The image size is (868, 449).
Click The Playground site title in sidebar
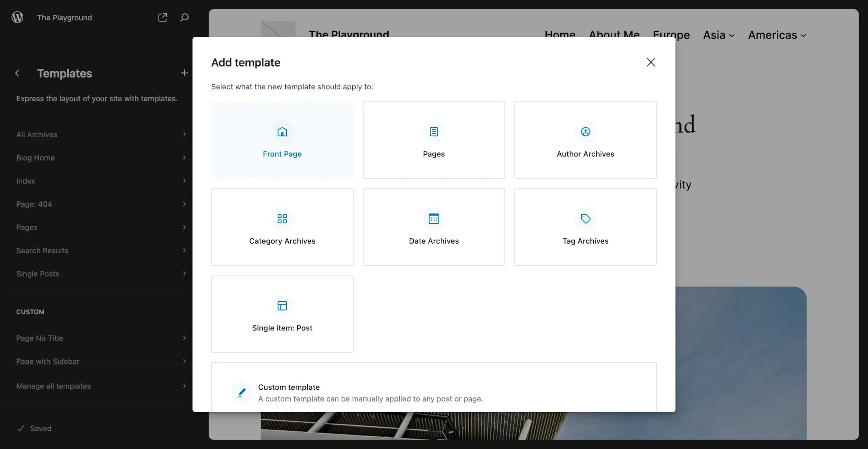point(64,17)
